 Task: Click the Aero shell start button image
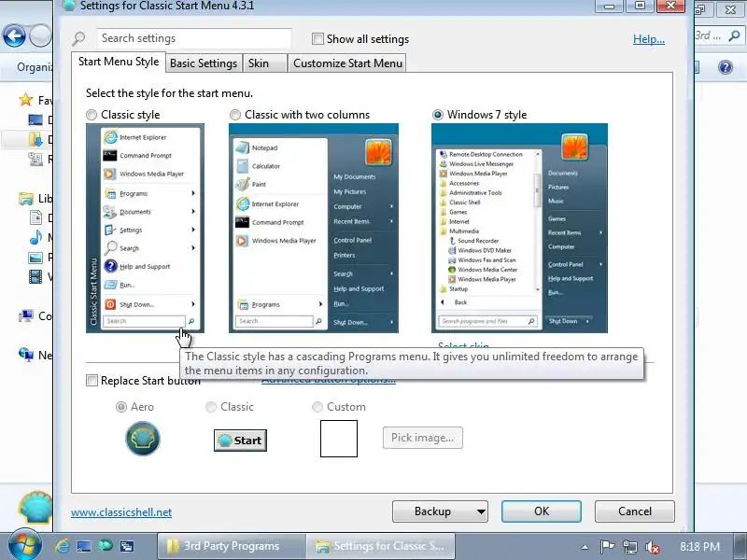coord(143,439)
